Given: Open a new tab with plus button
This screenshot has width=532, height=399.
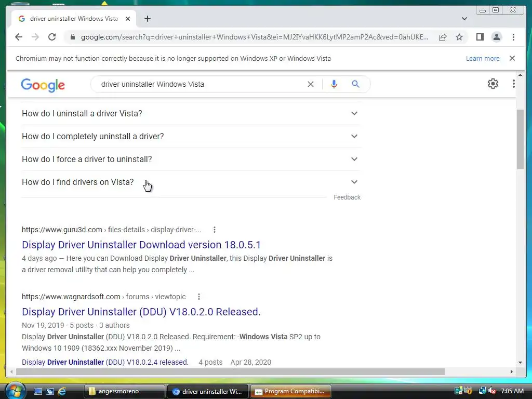Looking at the screenshot, I should (x=147, y=19).
